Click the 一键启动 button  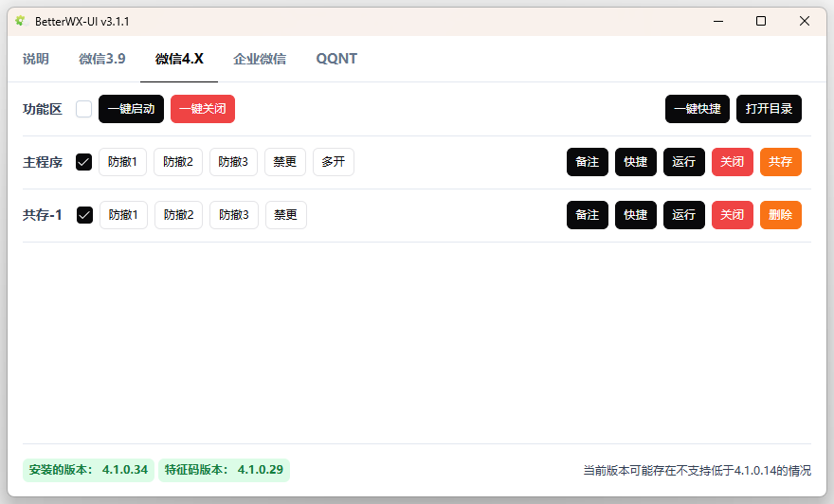[132, 109]
